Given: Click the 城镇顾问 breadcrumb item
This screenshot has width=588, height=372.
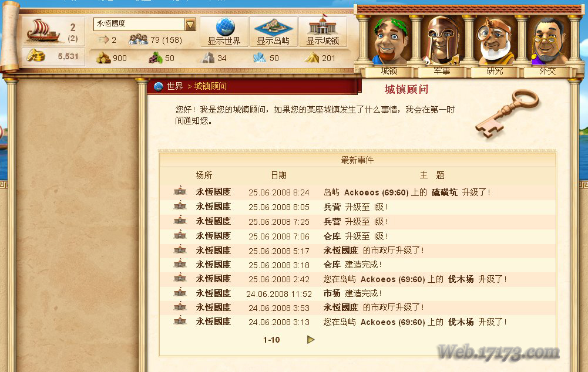Looking at the screenshot, I should tap(210, 86).
